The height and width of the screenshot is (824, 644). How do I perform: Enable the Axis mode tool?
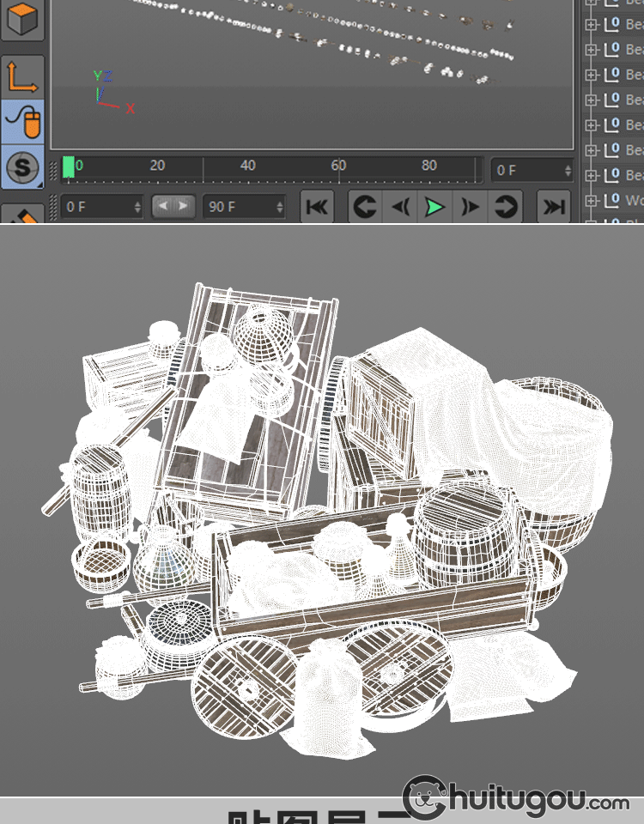pos(22,77)
